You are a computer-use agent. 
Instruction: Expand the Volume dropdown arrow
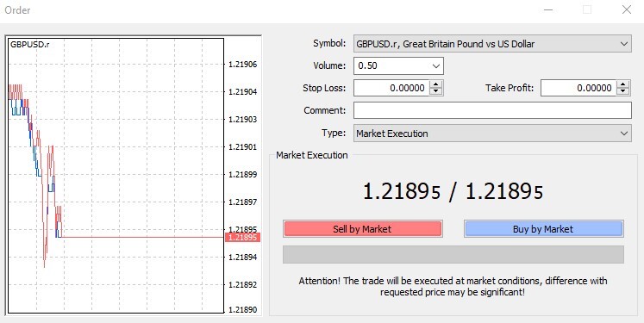[435, 65]
